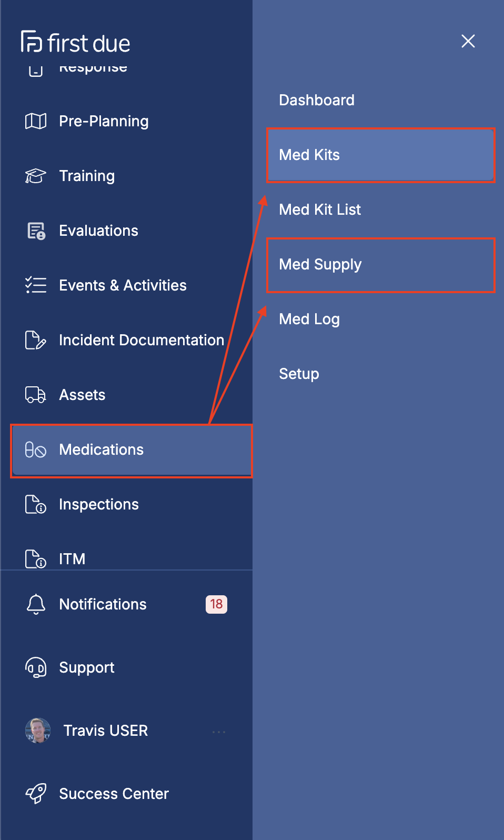Open the Med Log page
This screenshot has height=840, width=504.
tap(309, 319)
